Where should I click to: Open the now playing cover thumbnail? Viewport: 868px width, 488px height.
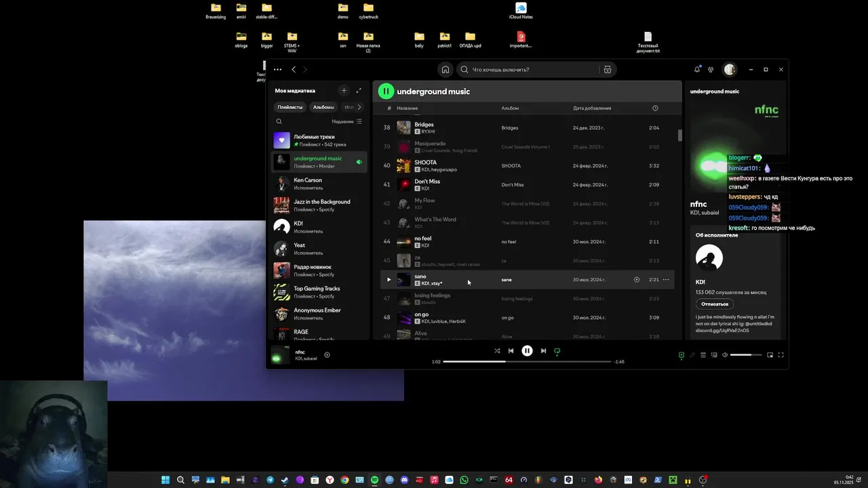click(281, 354)
